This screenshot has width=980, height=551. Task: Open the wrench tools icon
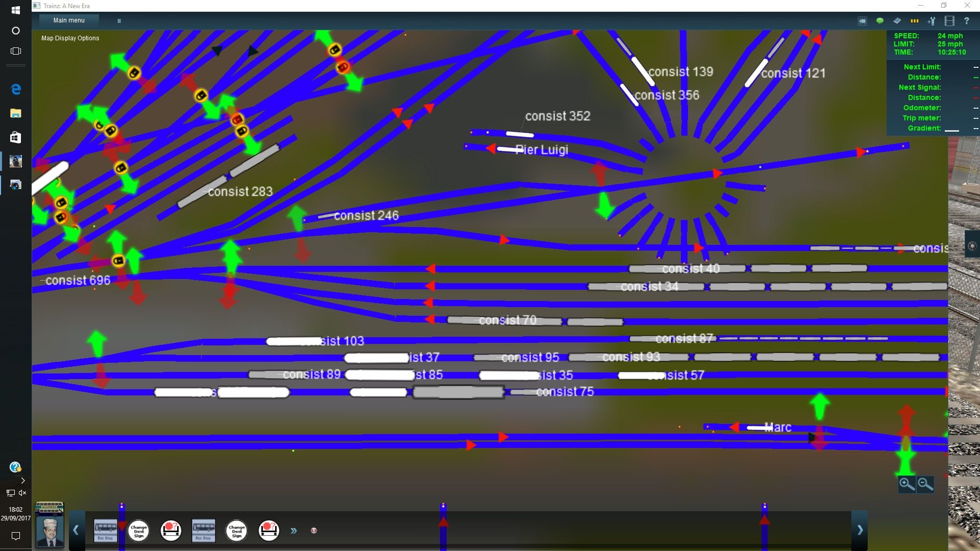pyautogui.click(x=932, y=21)
